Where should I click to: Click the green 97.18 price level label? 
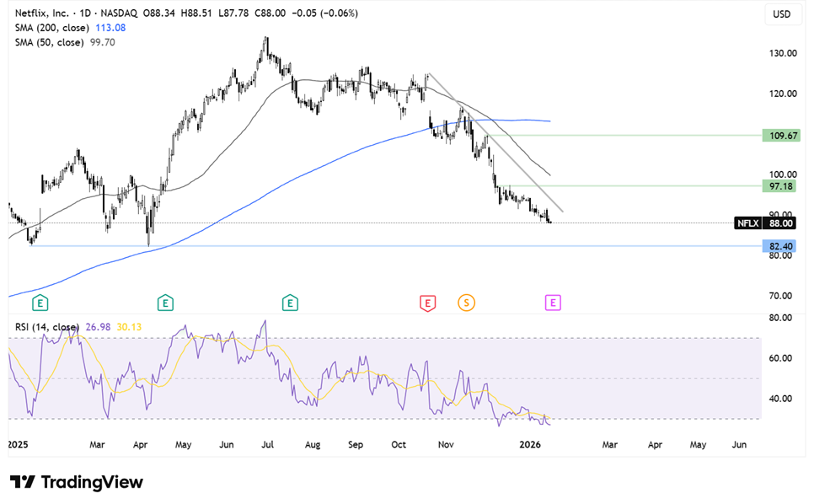(779, 186)
